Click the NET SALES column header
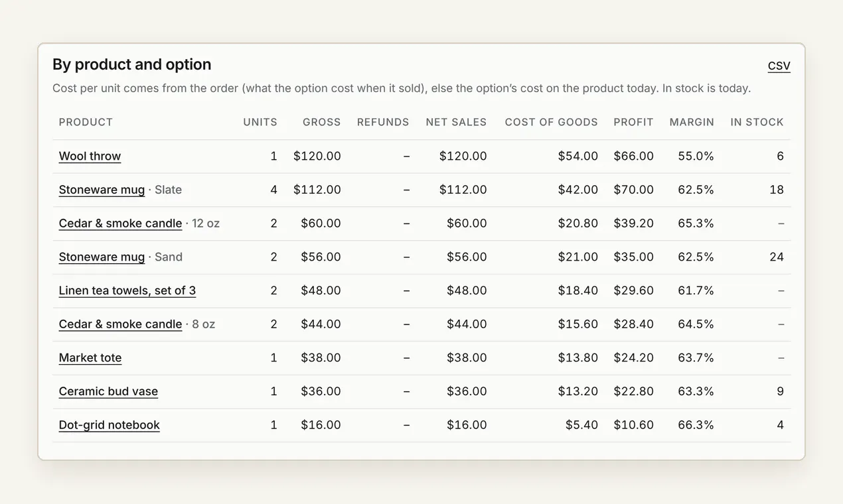843x504 pixels. 456,122
